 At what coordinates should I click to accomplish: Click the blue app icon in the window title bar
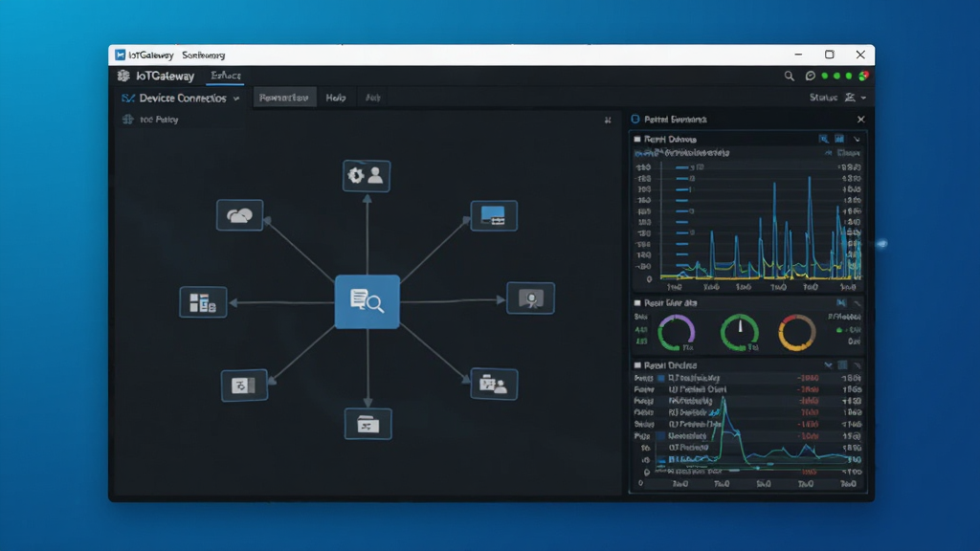[120, 55]
